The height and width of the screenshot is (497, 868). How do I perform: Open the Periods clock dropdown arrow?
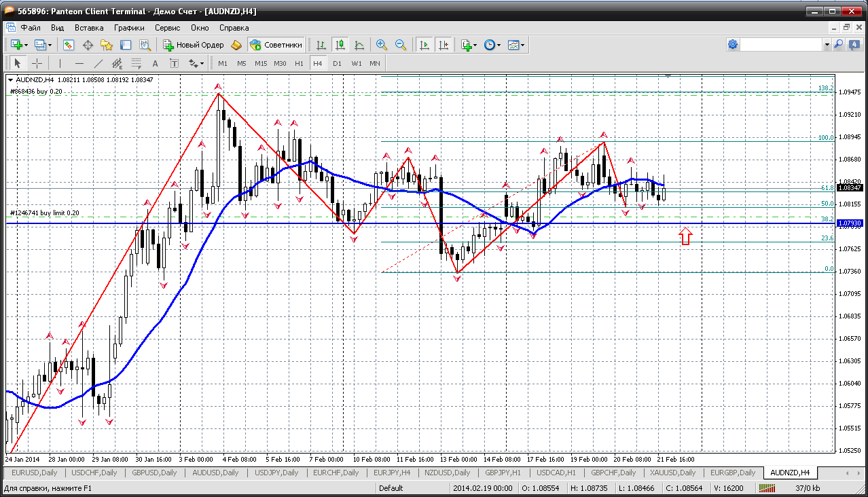pyautogui.click(x=499, y=45)
